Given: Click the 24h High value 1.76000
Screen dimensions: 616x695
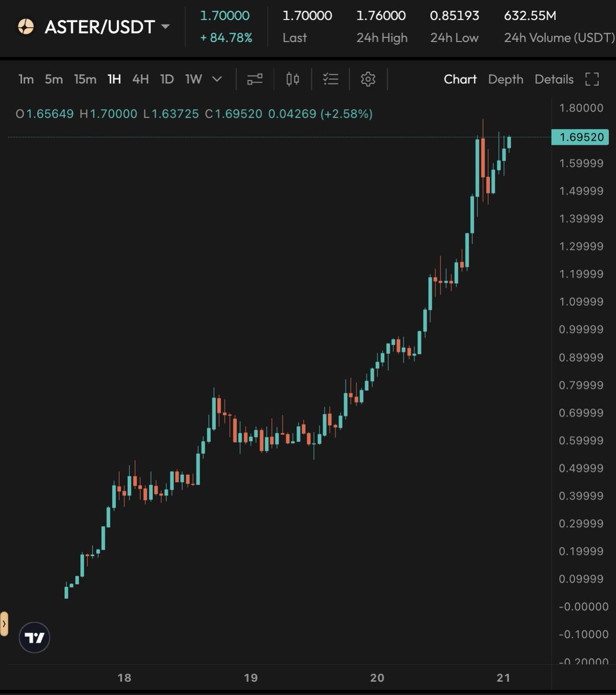Looking at the screenshot, I should pyautogui.click(x=381, y=16).
